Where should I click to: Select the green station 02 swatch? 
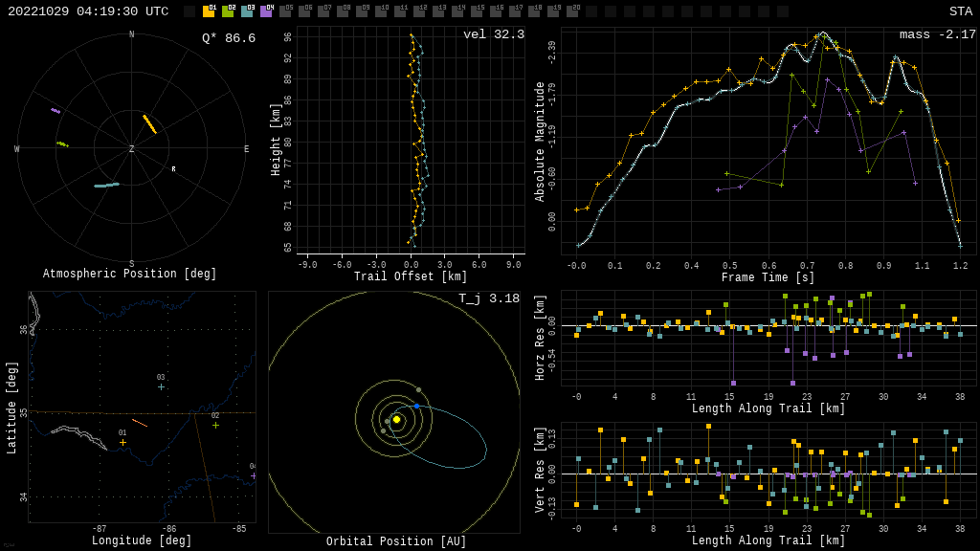[x=228, y=11]
